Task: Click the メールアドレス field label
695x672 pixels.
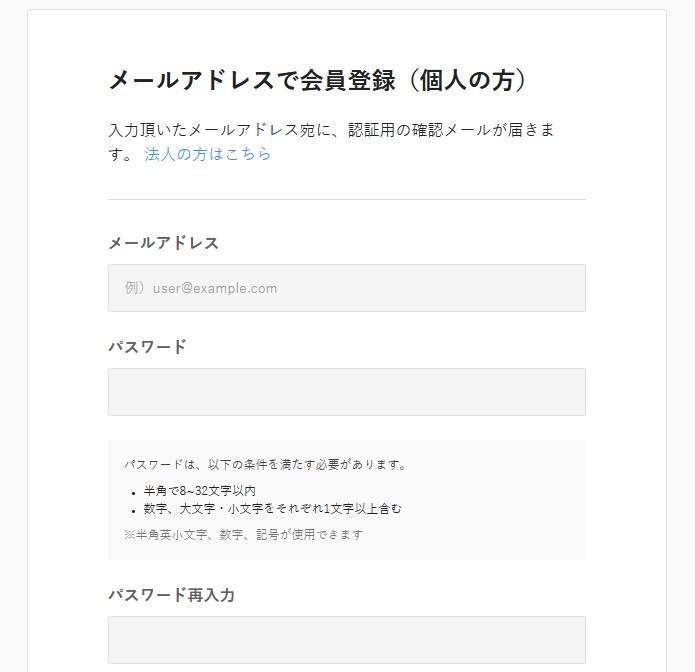Action: tap(163, 243)
